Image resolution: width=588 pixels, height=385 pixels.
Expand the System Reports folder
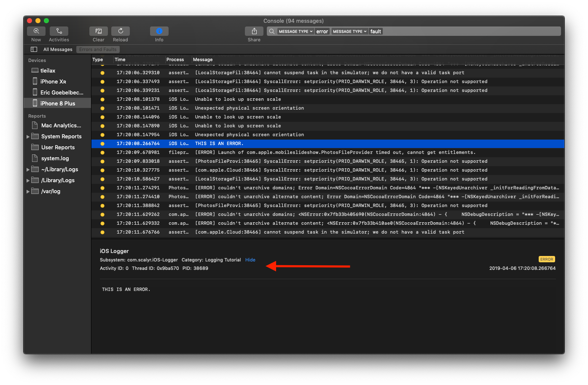click(x=28, y=137)
